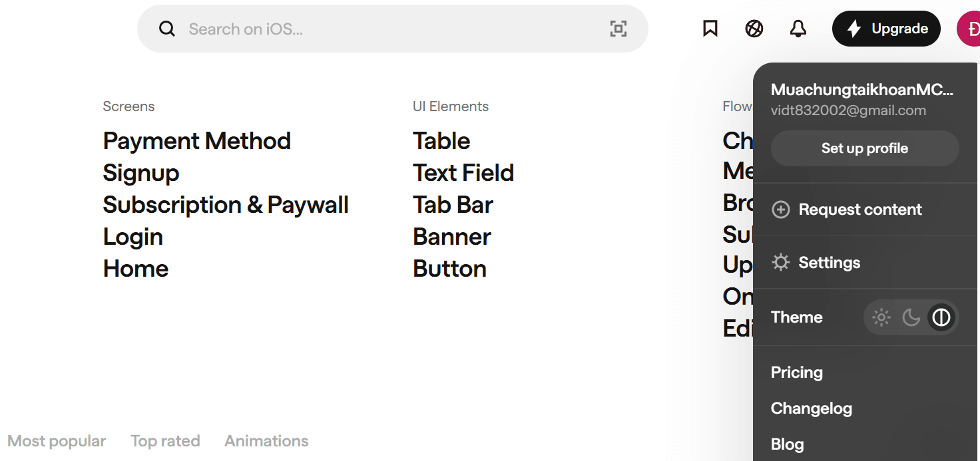Open the notifications bell
The width and height of the screenshot is (980, 461).
798,29
